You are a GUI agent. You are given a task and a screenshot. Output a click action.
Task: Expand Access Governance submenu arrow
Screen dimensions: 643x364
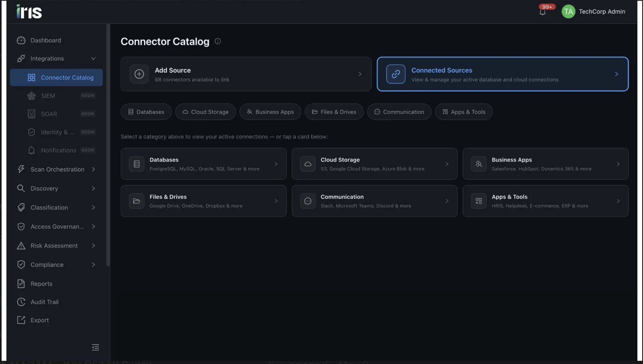pos(93,226)
